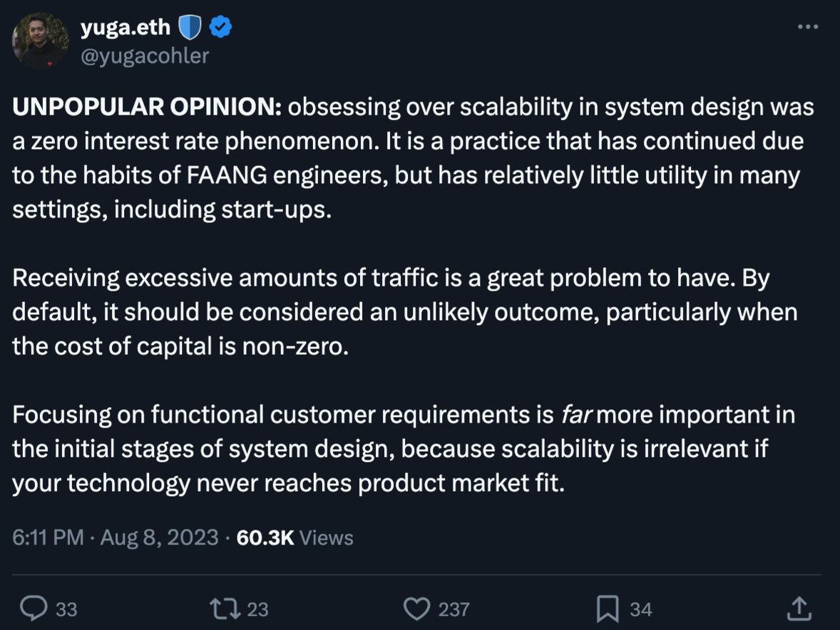Click the blue verified checkmark badge
This screenshot has height=630, width=840.
click(x=221, y=27)
